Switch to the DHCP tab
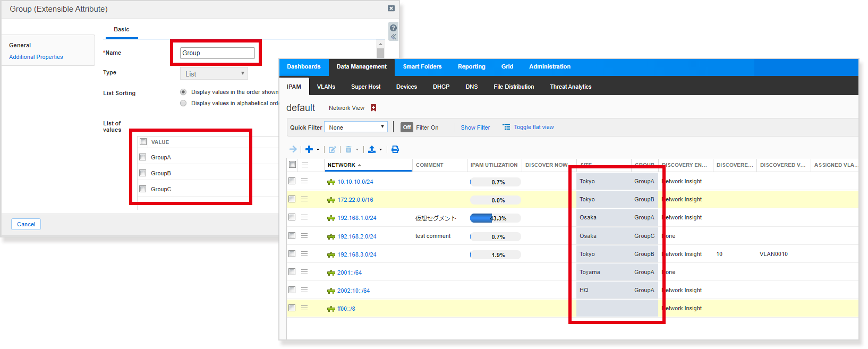 (441, 87)
